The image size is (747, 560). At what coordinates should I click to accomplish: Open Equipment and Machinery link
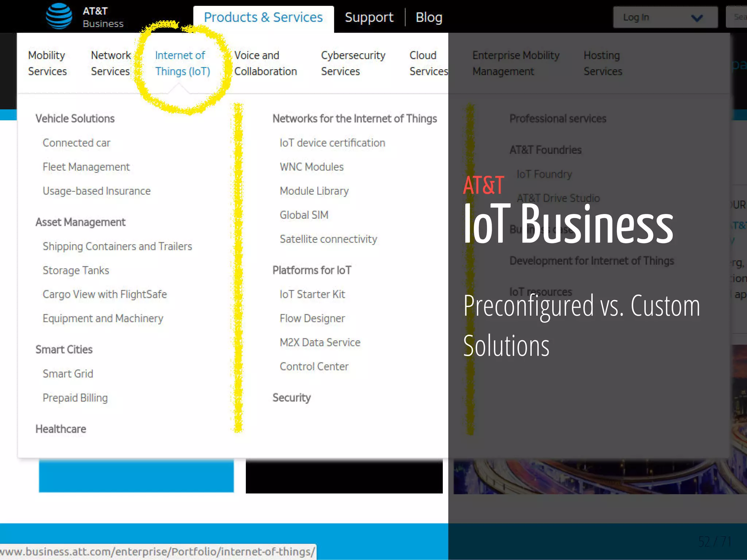click(x=103, y=318)
